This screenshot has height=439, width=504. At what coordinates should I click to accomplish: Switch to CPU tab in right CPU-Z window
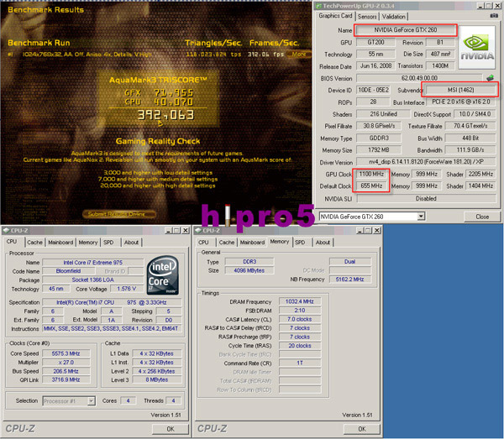[203, 243]
